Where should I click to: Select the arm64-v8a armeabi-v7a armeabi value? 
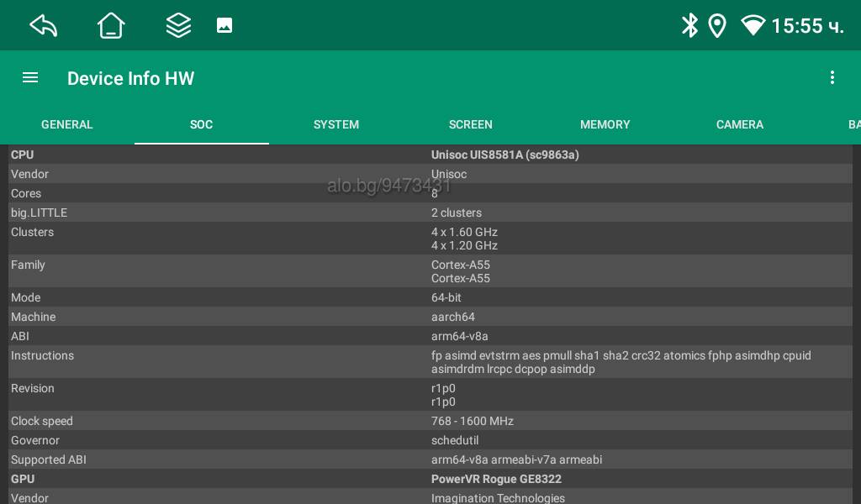(517, 459)
